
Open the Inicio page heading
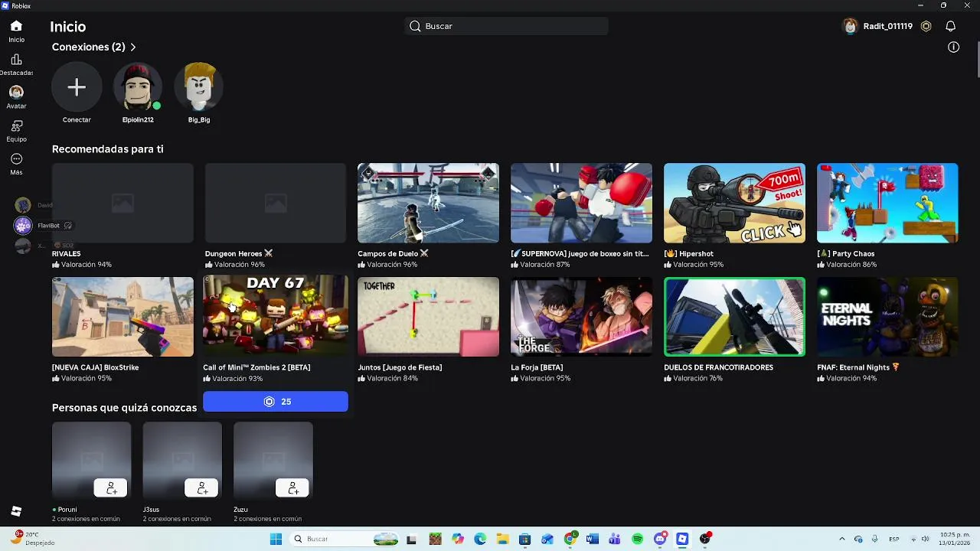68,27
